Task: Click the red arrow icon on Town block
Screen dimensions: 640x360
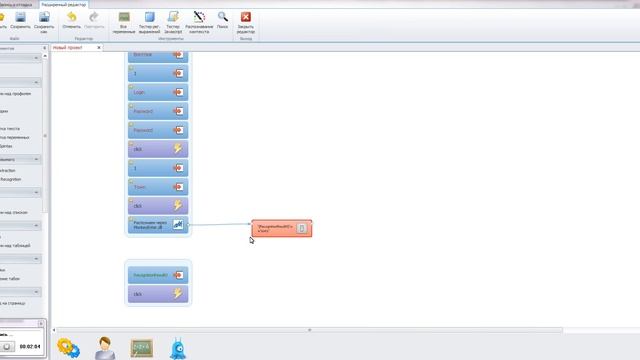Action: coord(178,187)
